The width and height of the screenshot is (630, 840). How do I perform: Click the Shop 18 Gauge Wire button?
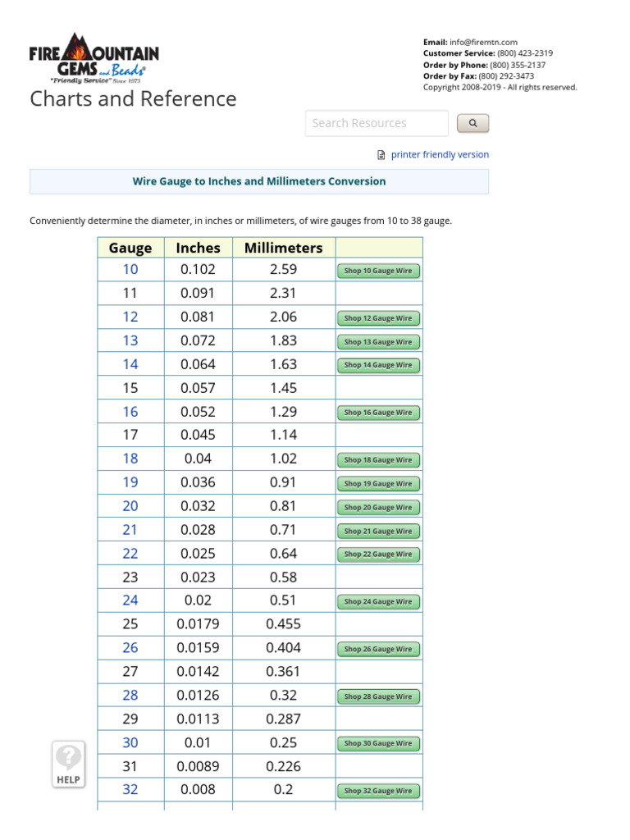(x=378, y=459)
